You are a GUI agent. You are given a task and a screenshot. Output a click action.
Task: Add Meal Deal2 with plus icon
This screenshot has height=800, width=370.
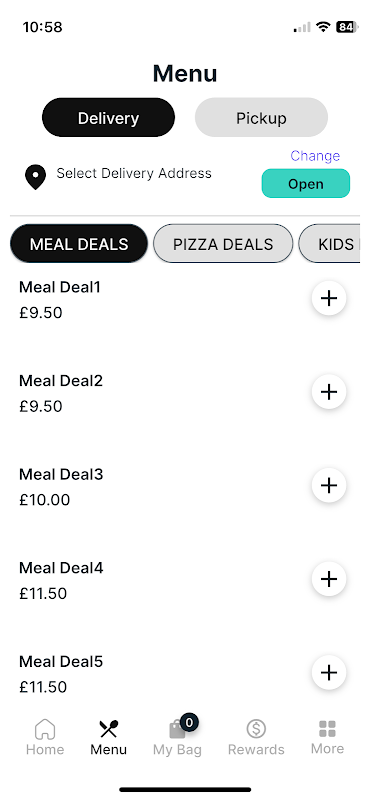[329, 392]
